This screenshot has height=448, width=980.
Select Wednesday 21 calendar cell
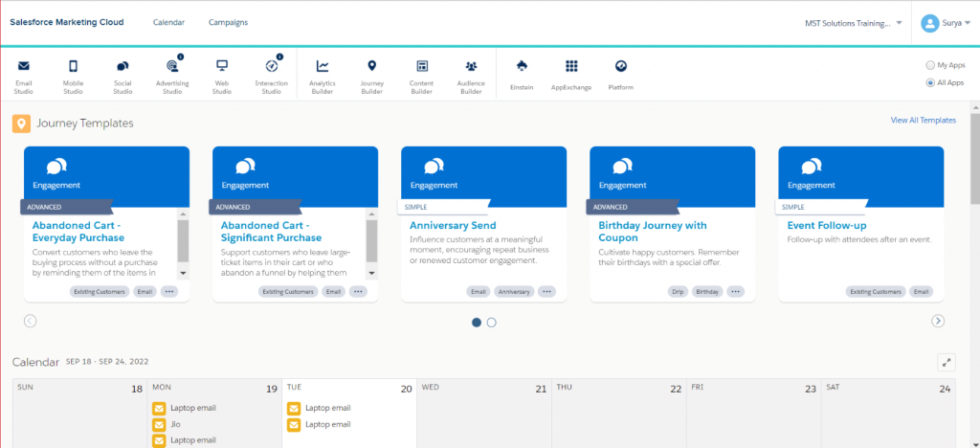483,413
